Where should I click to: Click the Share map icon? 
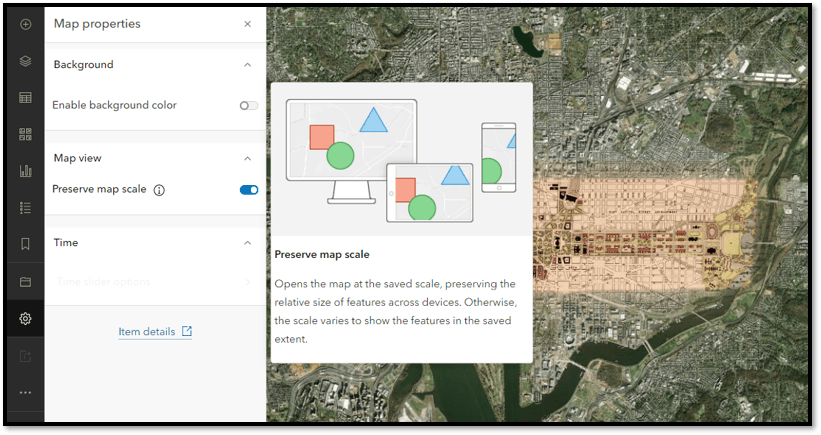(x=25, y=356)
